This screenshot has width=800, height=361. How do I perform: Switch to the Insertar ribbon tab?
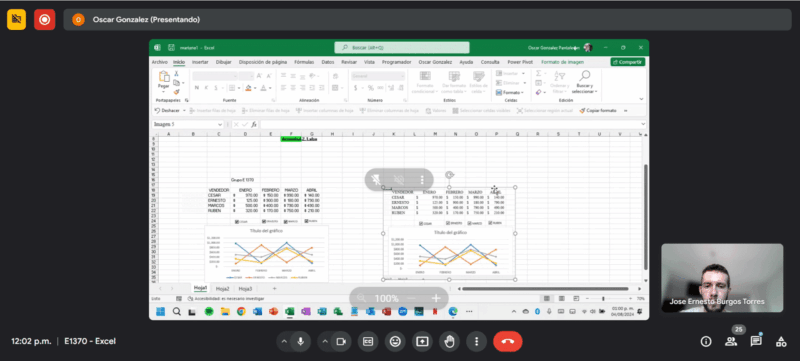point(200,62)
